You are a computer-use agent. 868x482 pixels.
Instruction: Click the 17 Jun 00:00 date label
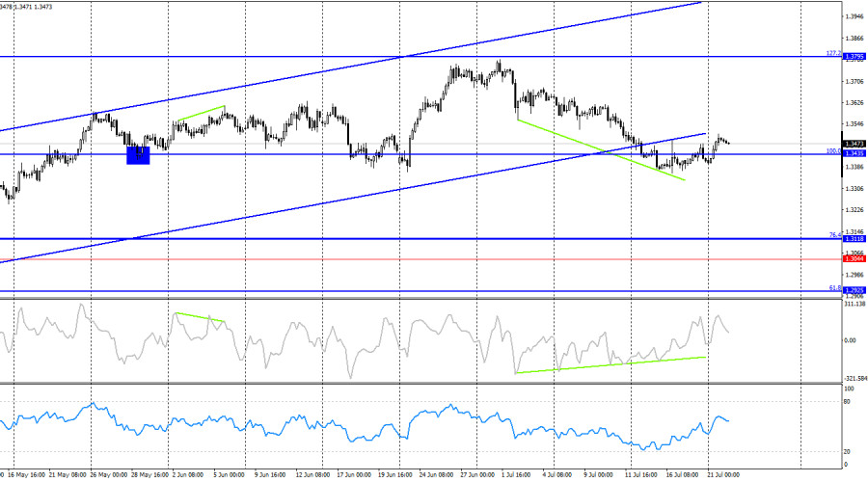[354, 475]
